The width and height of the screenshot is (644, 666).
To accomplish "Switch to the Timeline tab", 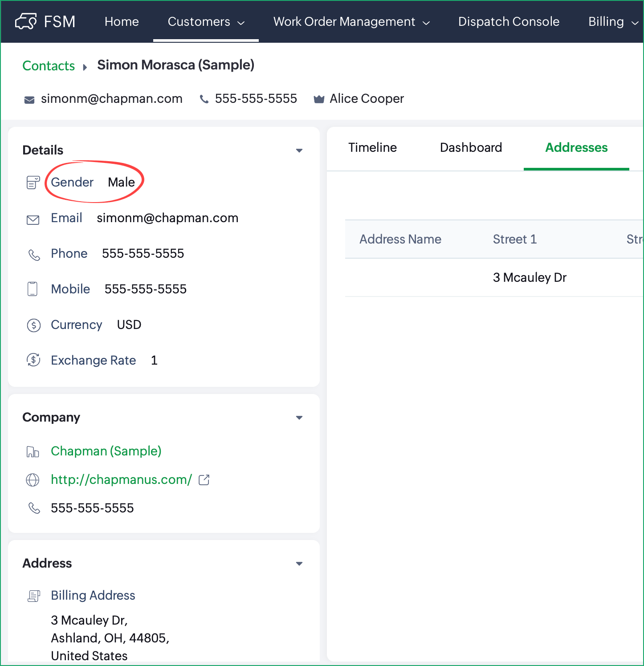I will coord(372,147).
